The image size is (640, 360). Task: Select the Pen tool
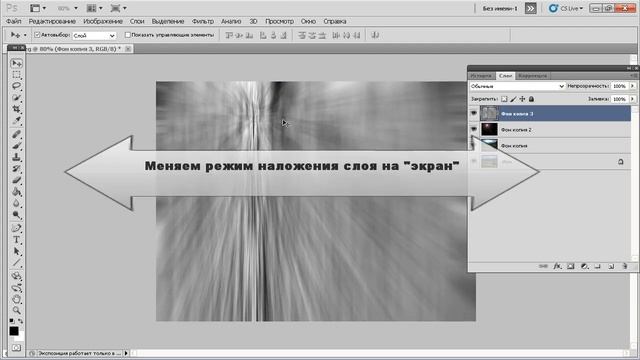pyautogui.click(x=16, y=228)
